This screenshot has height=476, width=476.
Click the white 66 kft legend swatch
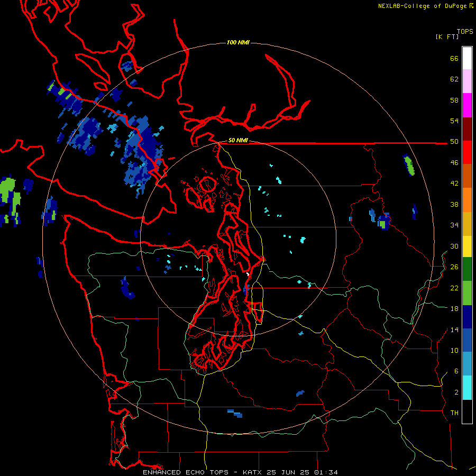pyautogui.click(x=467, y=58)
